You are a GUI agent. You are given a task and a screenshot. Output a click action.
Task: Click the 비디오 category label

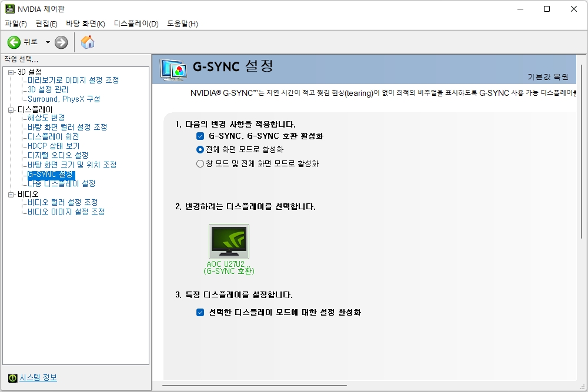28,194
